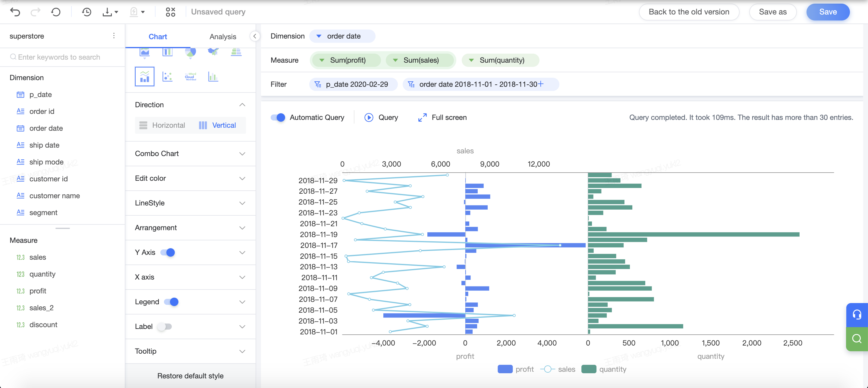Click the customer service headset icon
This screenshot has width=868, height=388.
coord(857,315)
